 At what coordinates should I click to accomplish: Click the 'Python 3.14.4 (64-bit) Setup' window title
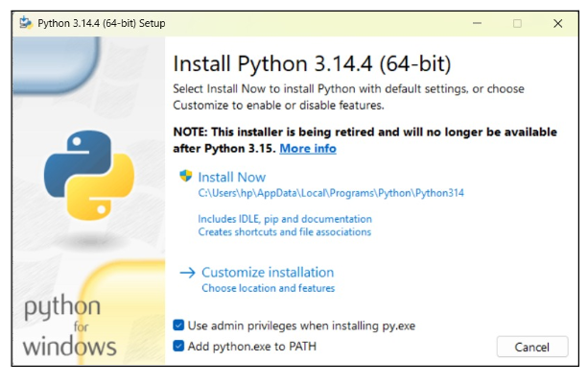(102, 24)
